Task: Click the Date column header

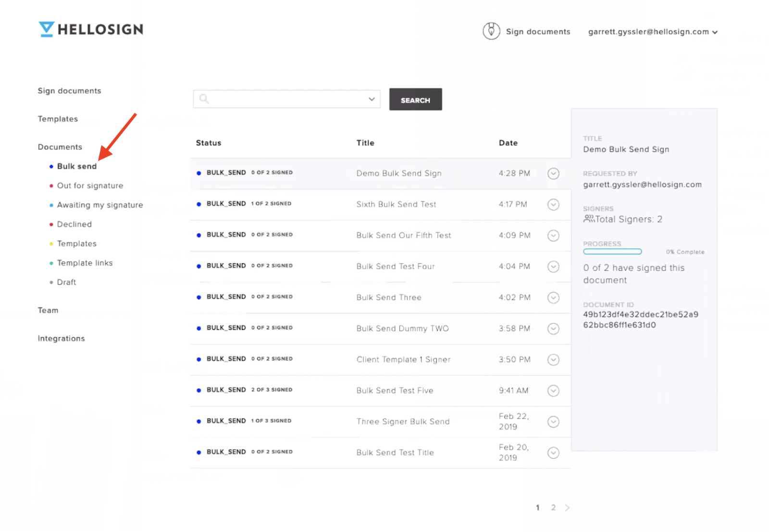Action: coord(508,143)
